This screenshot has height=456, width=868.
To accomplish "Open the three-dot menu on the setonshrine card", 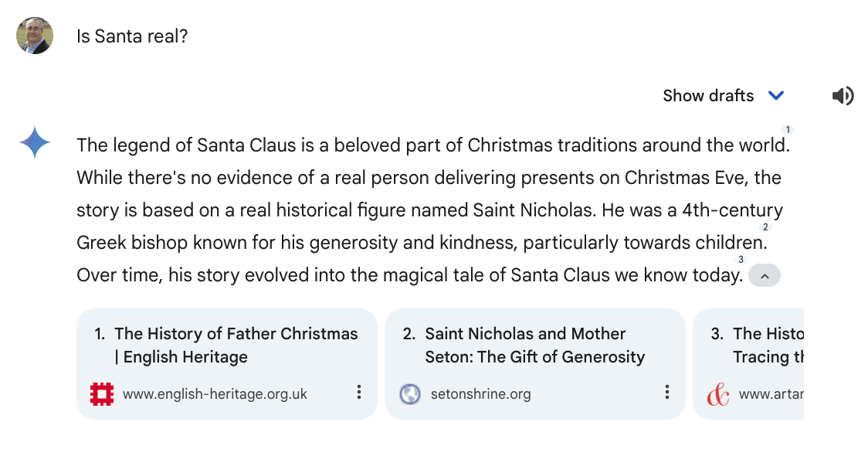I will point(666,393).
